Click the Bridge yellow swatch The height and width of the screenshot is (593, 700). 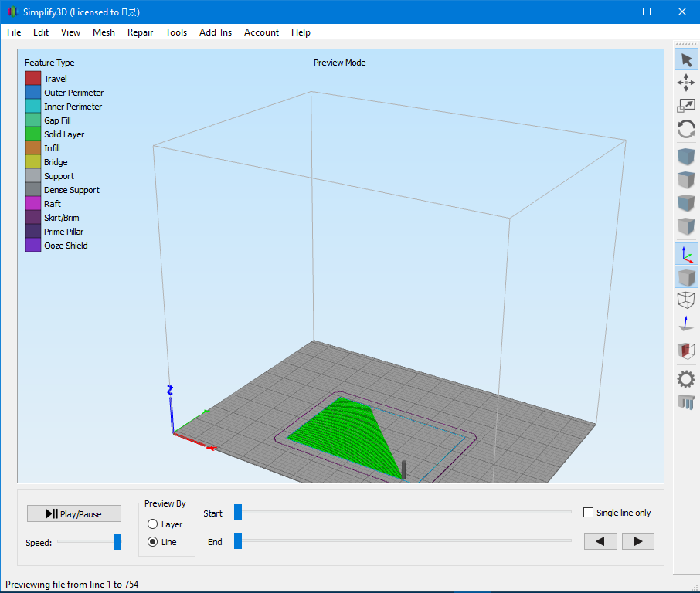tap(33, 162)
